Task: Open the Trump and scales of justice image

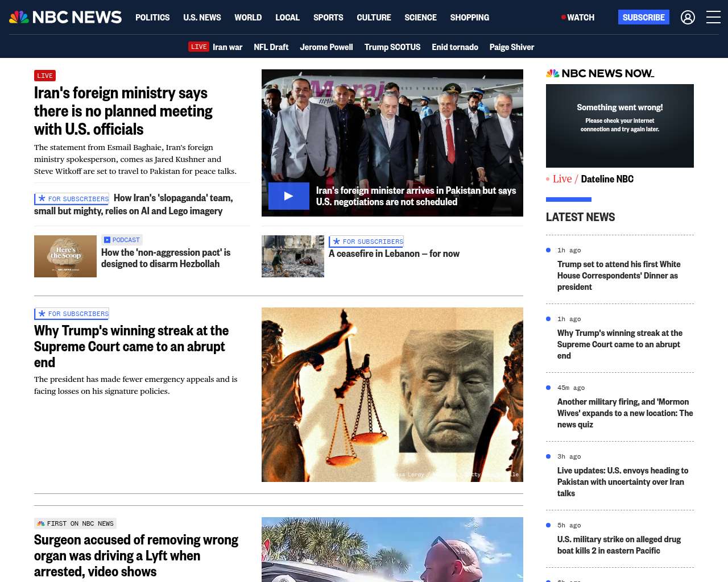Action: [x=392, y=394]
